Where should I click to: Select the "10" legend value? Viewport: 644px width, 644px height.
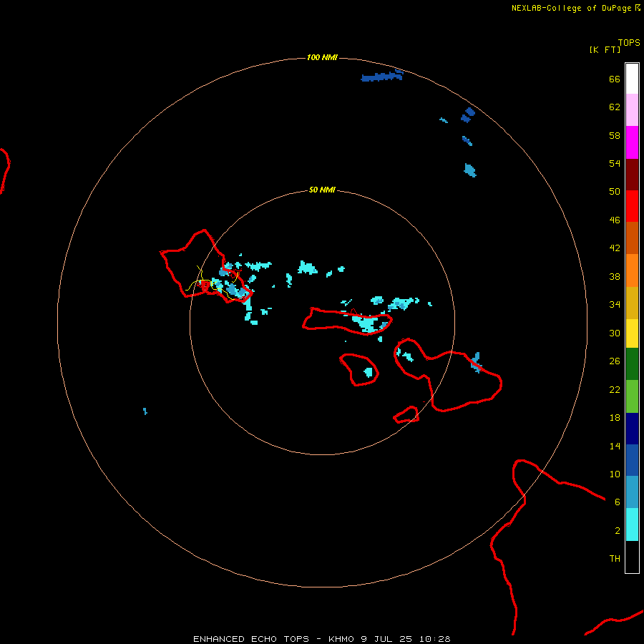click(x=615, y=474)
